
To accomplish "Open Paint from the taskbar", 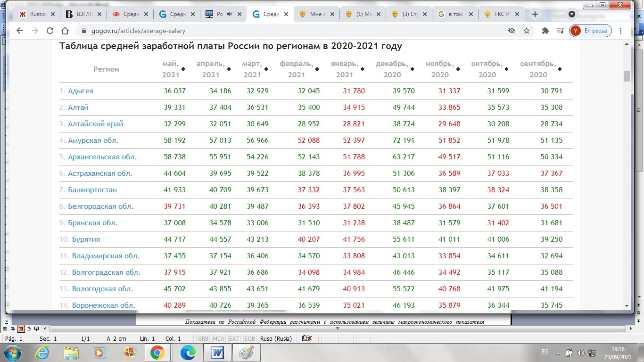I will (x=246, y=352).
